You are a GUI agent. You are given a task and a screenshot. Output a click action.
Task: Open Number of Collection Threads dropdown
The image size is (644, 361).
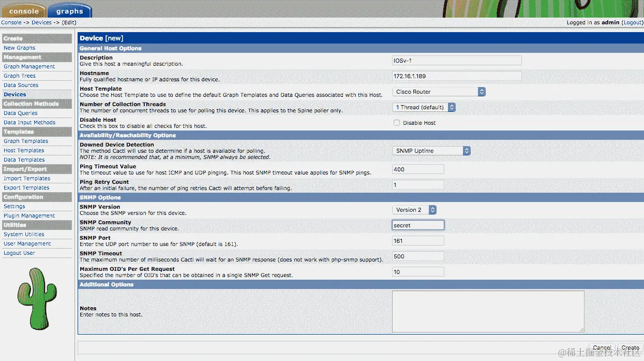[x=424, y=107]
